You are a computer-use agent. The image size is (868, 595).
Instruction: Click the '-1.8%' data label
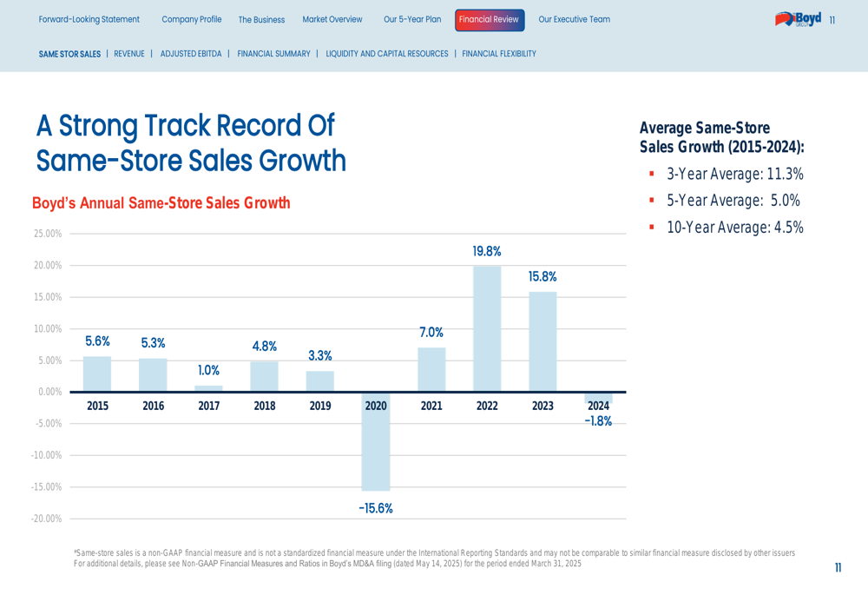[x=598, y=421]
